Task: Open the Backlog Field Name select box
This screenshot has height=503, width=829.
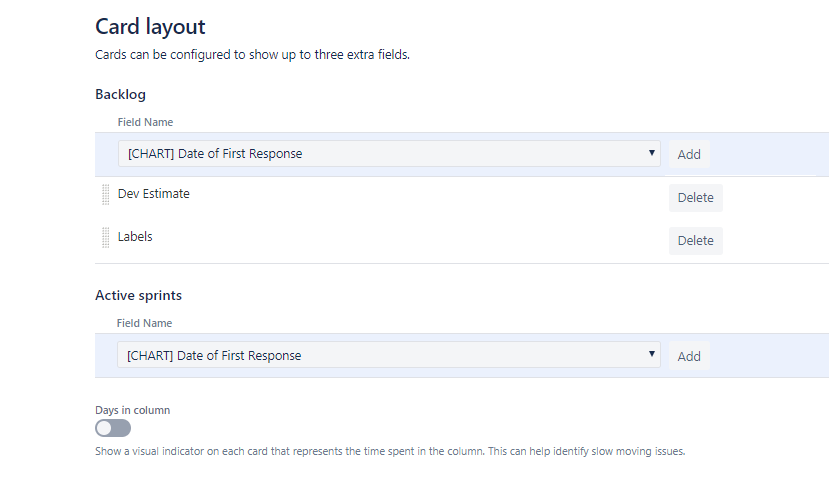Action: click(389, 153)
